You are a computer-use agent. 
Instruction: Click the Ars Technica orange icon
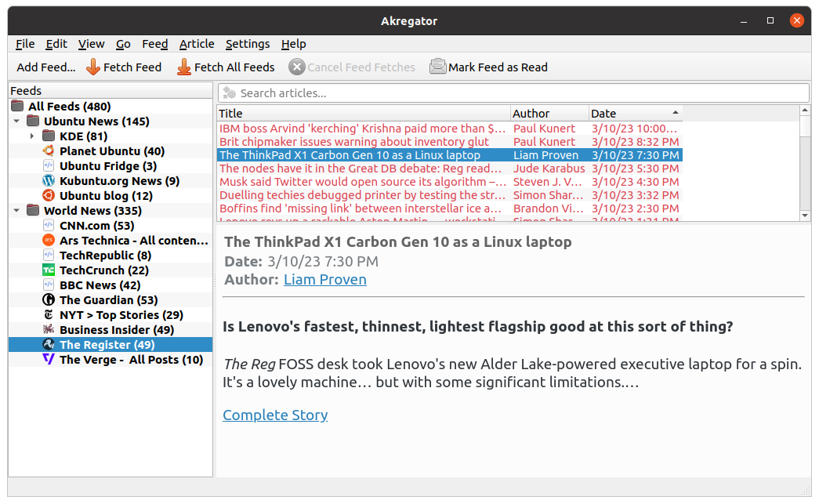(49, 241)
